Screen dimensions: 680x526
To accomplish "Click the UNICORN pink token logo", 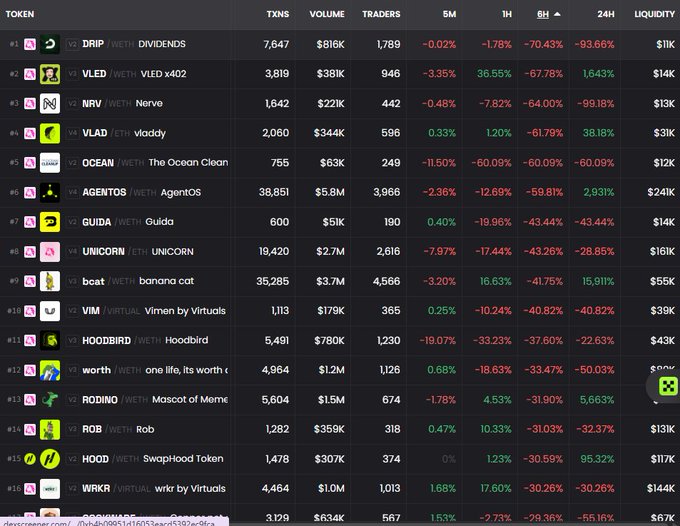I will tap(50, 252).
